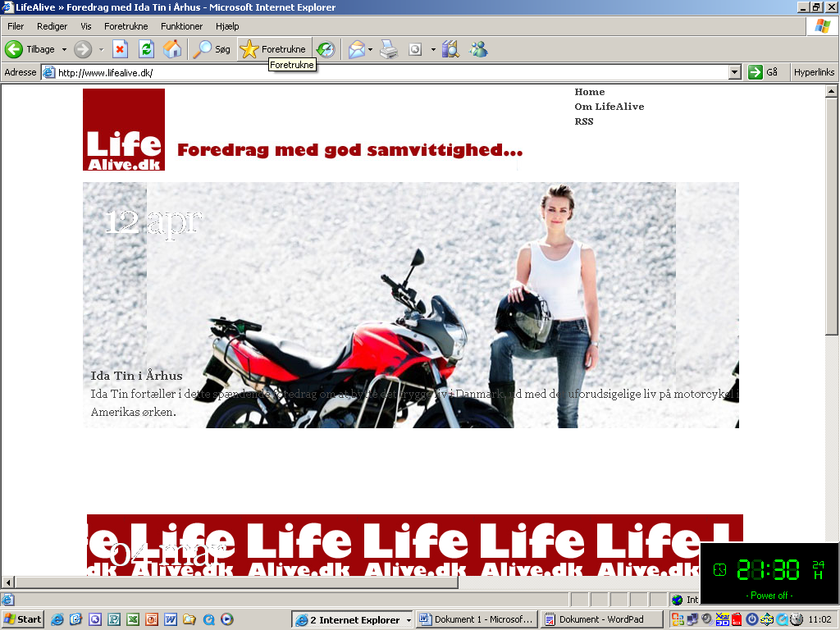Open the Funktioner menu
This screenshot has width=840, height=630.
coord(181,26)
